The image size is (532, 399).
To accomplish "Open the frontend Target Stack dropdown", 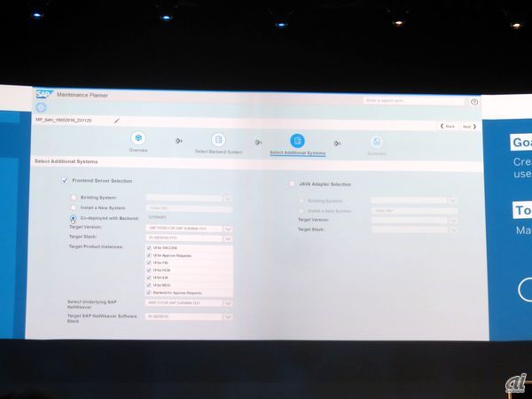I will pos(228,239).
